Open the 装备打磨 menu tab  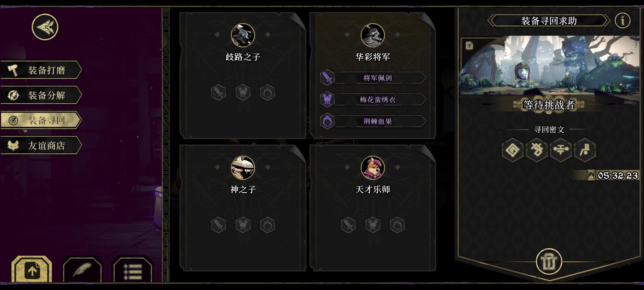click(41, 70)
